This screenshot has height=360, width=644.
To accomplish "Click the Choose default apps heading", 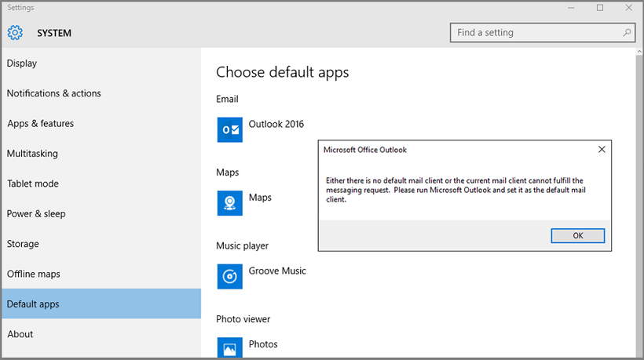I will [283, 72].
